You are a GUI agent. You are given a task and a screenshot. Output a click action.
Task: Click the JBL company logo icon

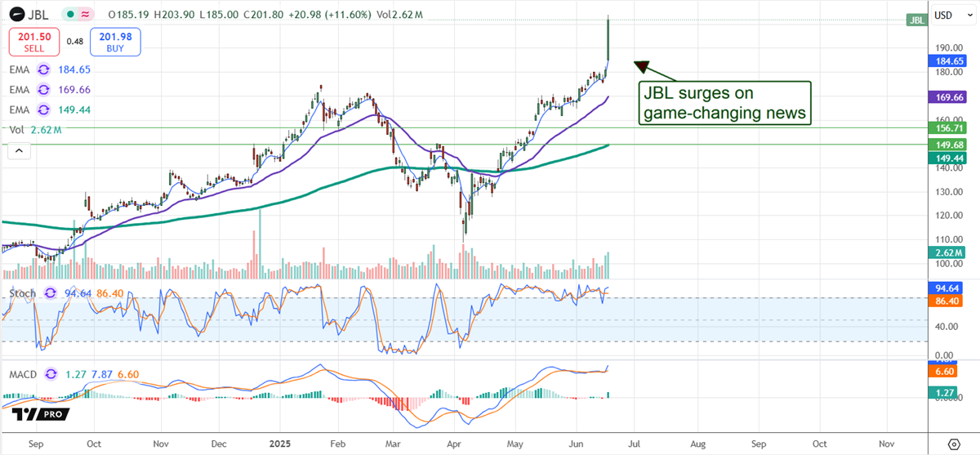(x=18, y=15)
